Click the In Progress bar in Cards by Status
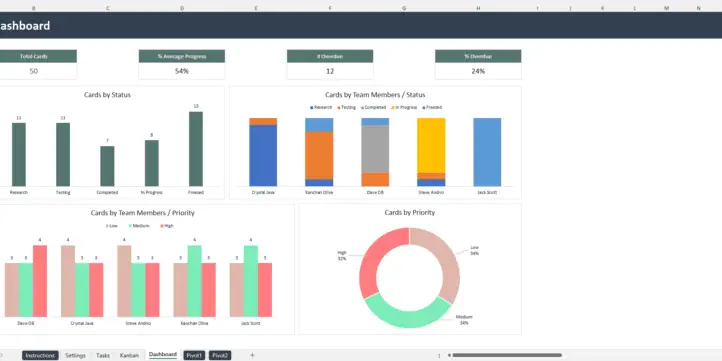 click(151, 163)
